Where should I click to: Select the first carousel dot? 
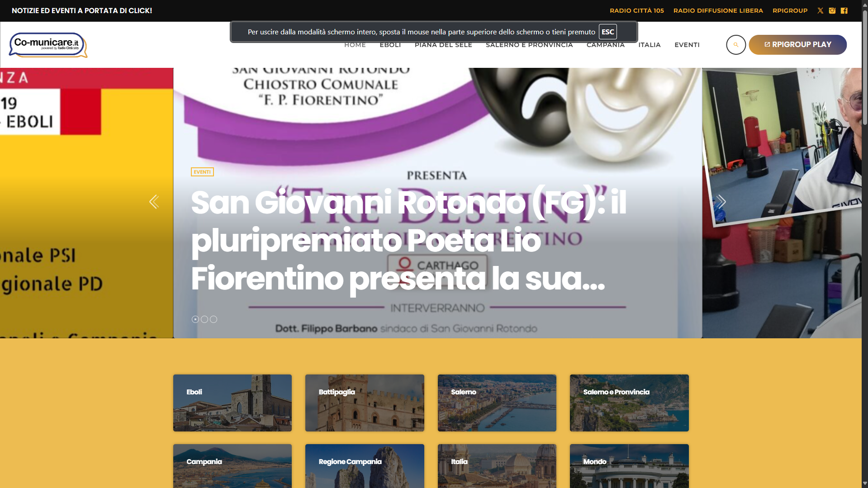pos(195,319)
